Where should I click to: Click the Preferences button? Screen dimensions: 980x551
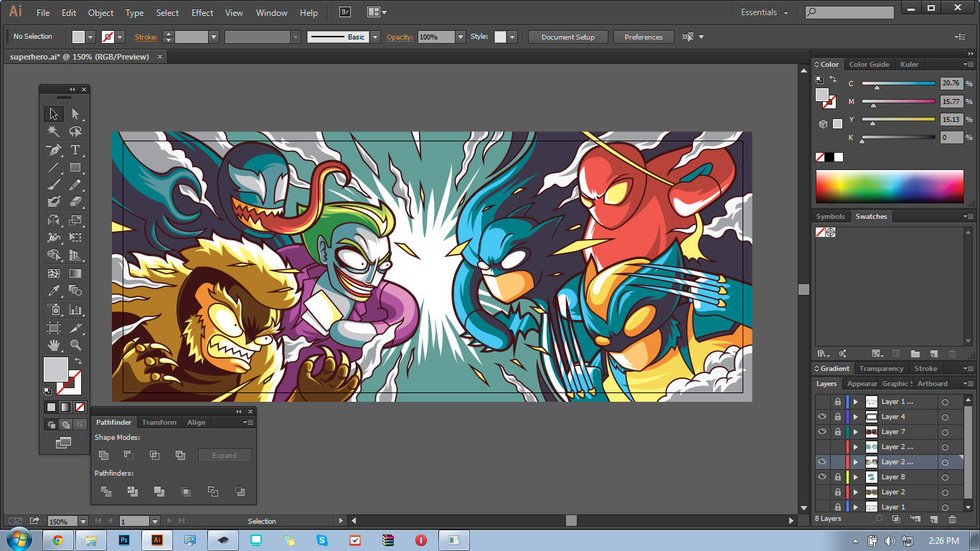pos(644,37)
